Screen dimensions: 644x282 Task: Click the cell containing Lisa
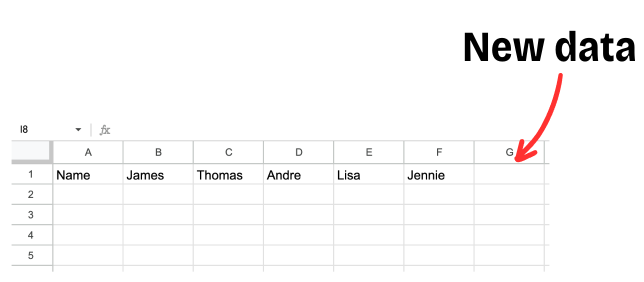click(369, 174)
